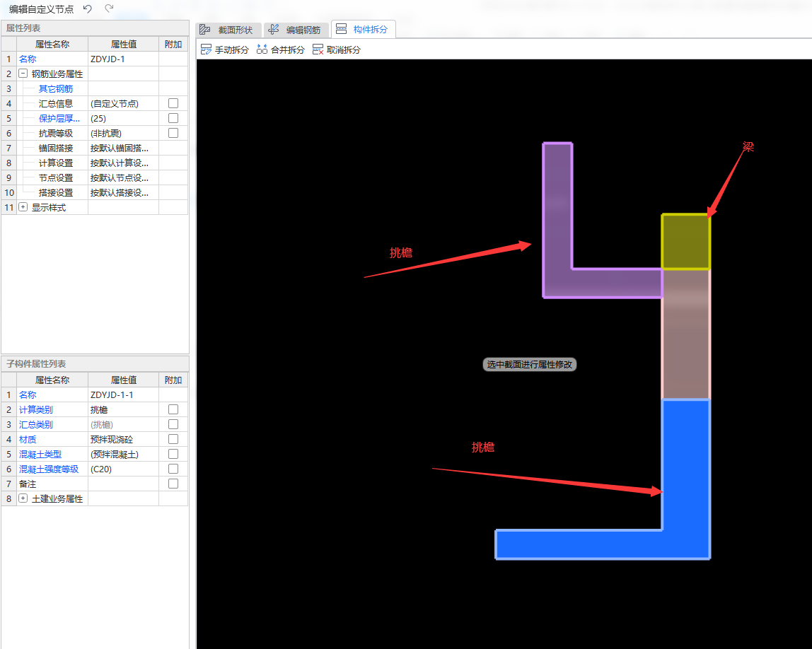Toggle the 计算类别 附加 checkbox
This screenshot has height=649, width=812.
pos(173,409)
